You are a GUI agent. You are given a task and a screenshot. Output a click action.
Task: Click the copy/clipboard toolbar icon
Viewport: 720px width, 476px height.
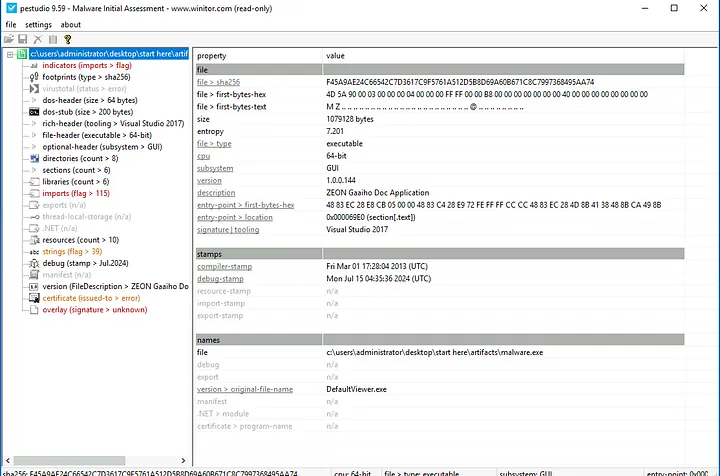[53, 39]
